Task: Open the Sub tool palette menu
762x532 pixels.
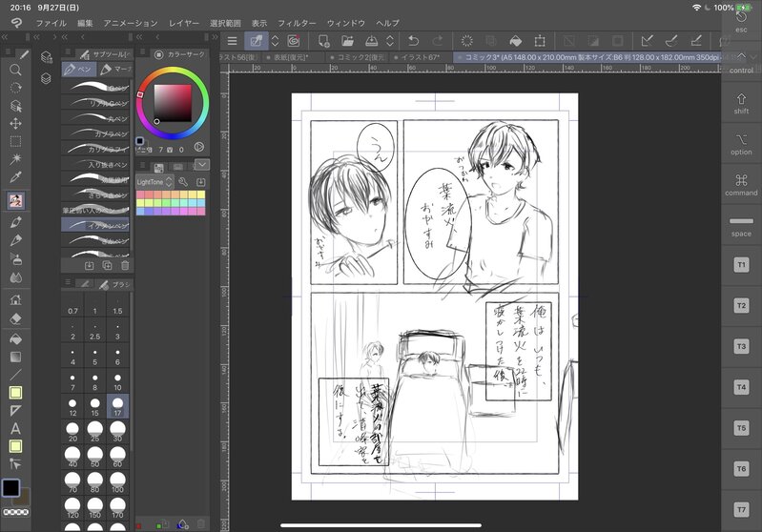Action: point(68,52)
